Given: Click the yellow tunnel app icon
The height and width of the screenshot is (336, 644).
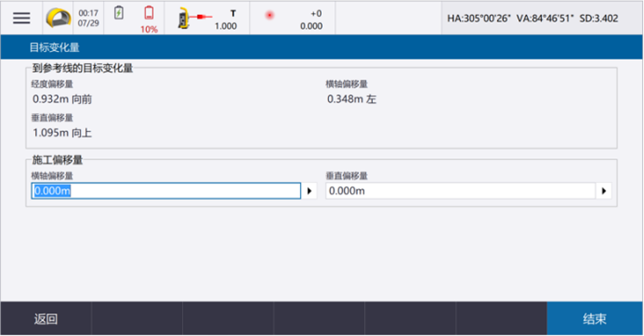Looking at the screenshot, I should (58, 18).
